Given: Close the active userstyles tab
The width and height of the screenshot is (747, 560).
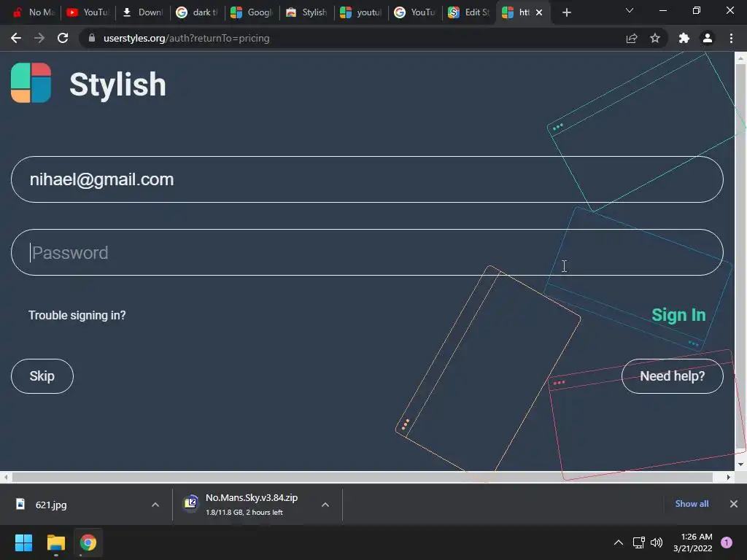Looking at the screenshot, I should point(539,13).
